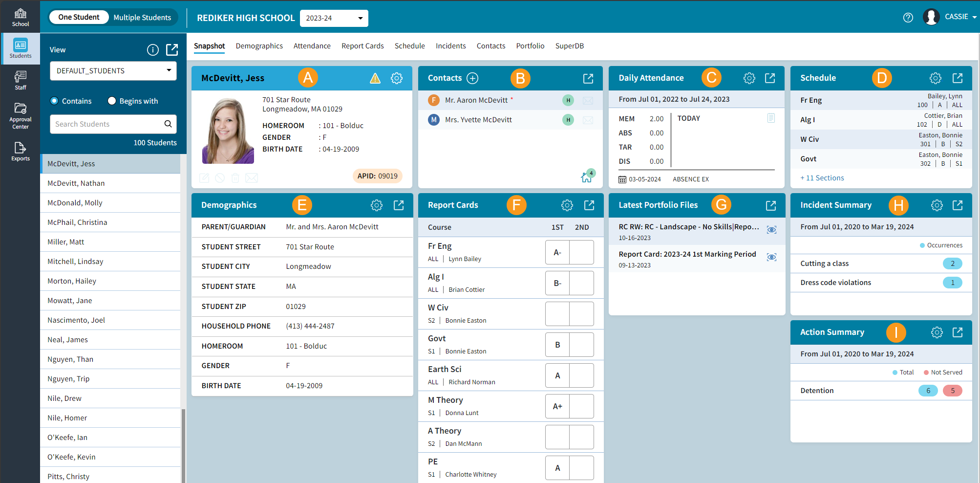The width and height of the screenshot is (980, 483).
Task: Click the warning triangle on Jess McDevitt's card
Action: point(375,78)
